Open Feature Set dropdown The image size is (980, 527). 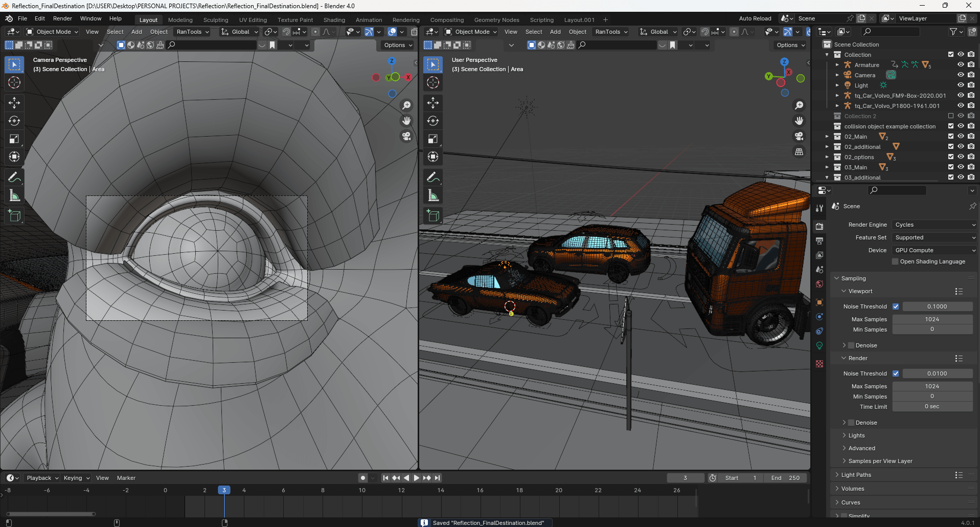[x=935, y=237]
